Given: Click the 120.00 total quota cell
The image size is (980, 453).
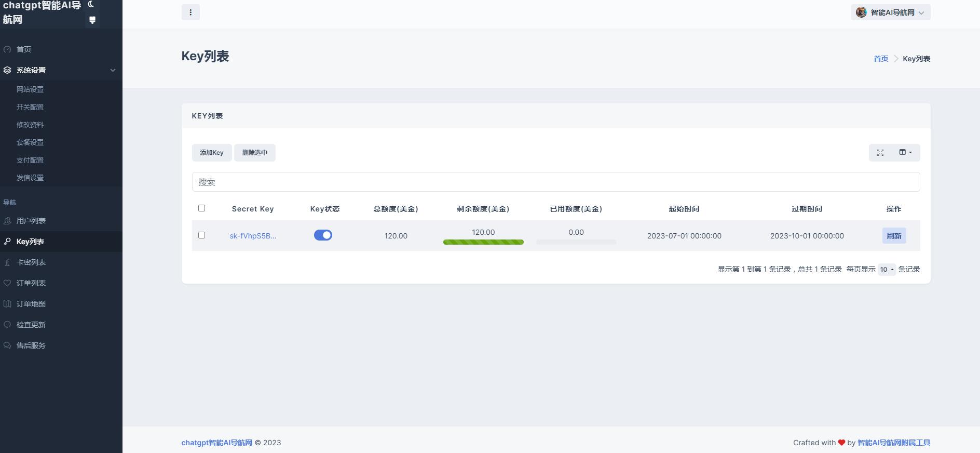Looking at the screenshot, I should coord(396,236).
